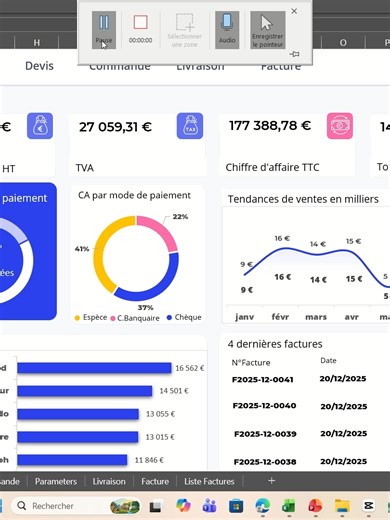Select invoice F2025-12-0040
390x520 pixels.
click(x=264, y=406)
